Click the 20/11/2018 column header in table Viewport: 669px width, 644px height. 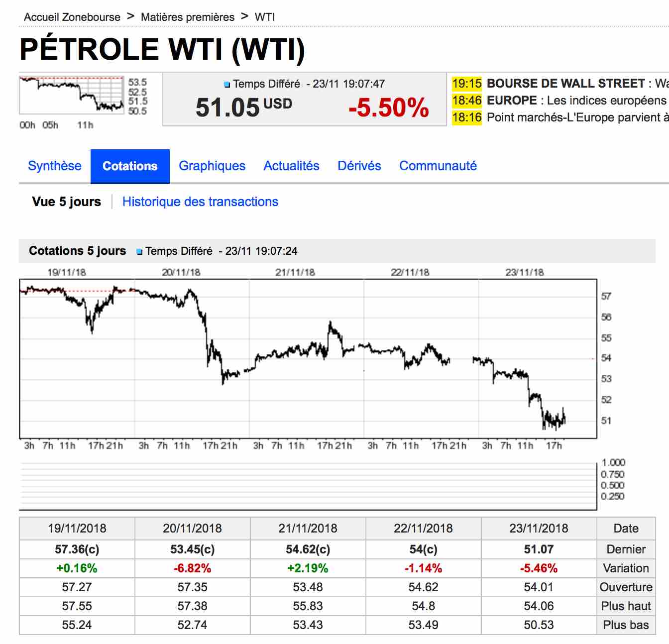[x=192, y=528]
